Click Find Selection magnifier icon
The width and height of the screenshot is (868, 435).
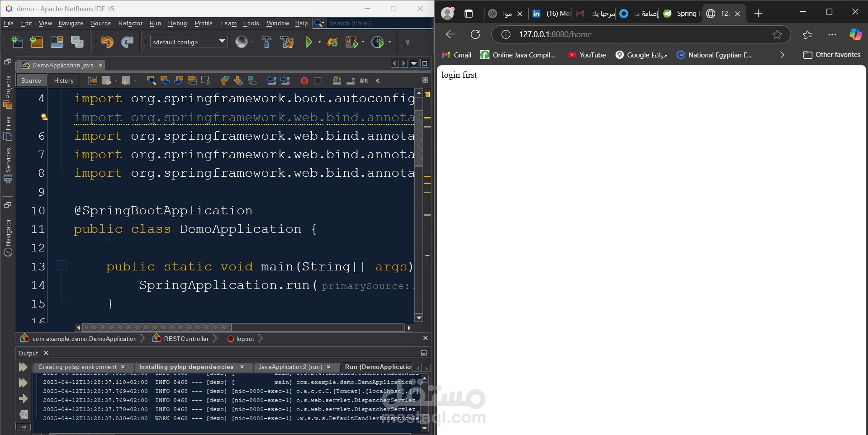pyautogui.click(x=151, y=80)
